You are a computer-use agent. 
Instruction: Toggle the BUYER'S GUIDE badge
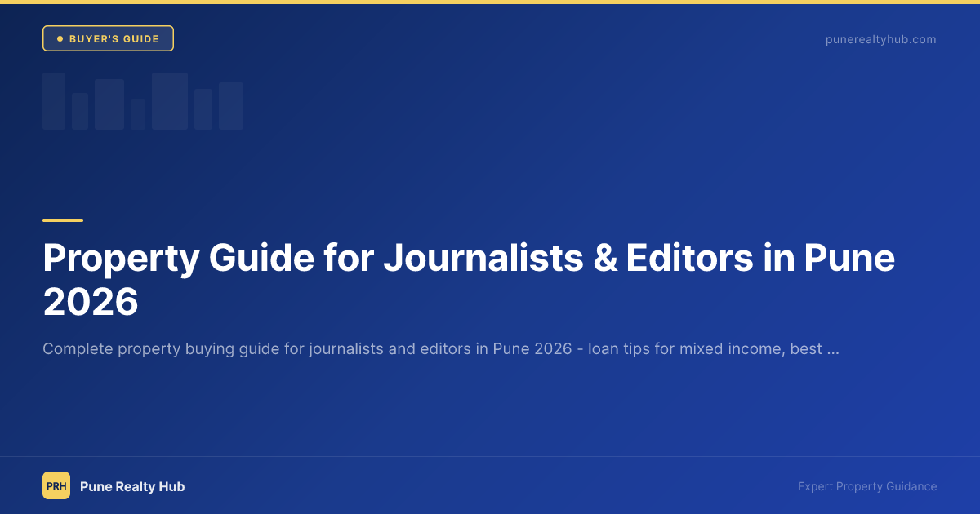[108, 38]
